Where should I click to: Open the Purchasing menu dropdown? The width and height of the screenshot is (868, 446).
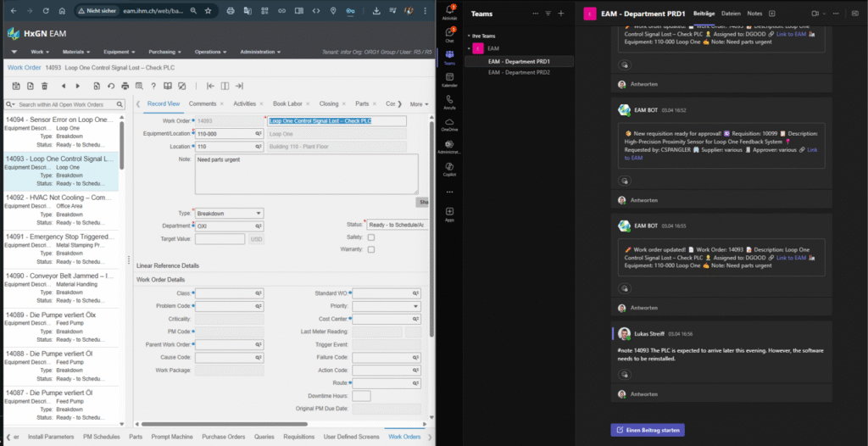[165, 52]
